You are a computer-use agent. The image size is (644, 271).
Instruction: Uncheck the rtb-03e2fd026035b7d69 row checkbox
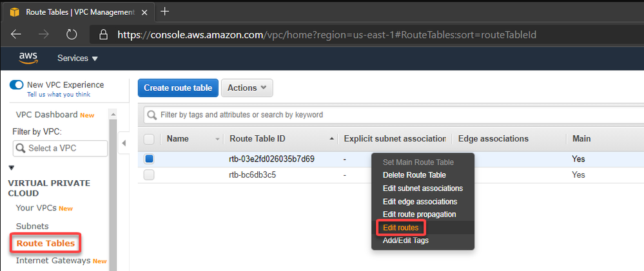point(149,159)
